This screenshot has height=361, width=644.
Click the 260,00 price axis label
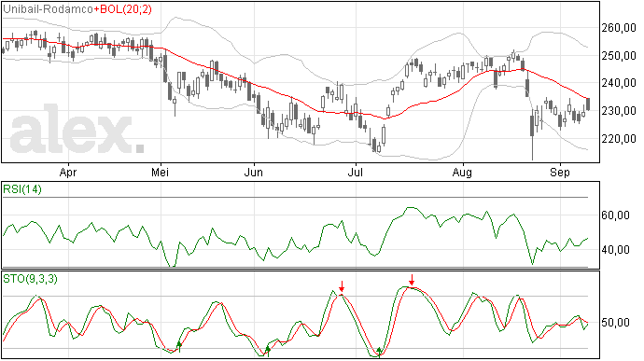pos(619,28)
